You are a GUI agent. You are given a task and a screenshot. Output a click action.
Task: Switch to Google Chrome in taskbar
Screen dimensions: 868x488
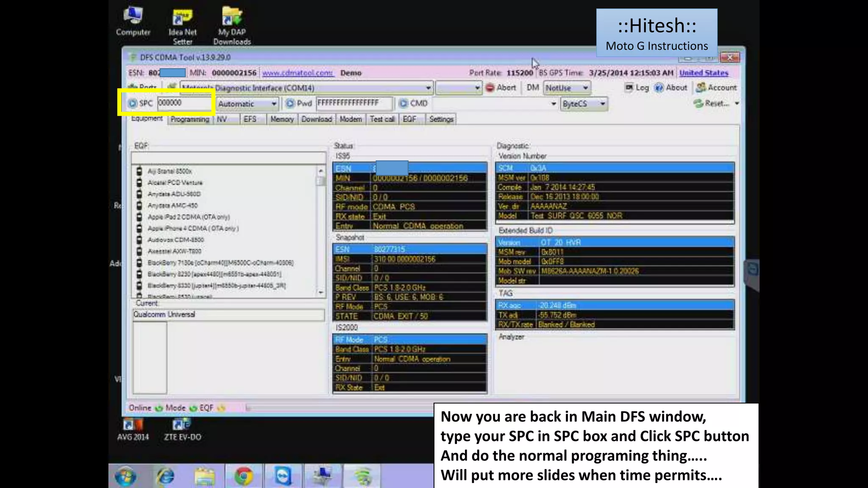244,476
